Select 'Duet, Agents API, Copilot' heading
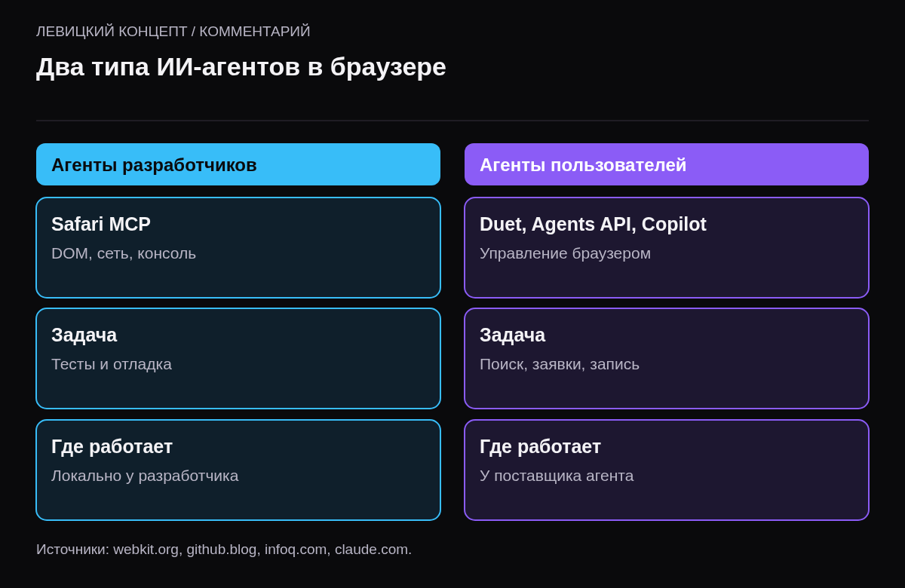Image resolution: width=905 pixels, height=588 pixels. [593, 224]
